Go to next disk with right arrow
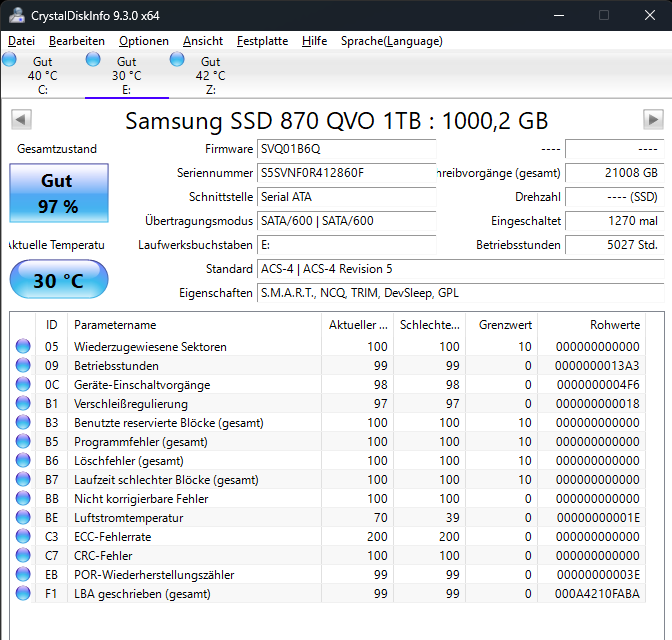 pos(653,120)
